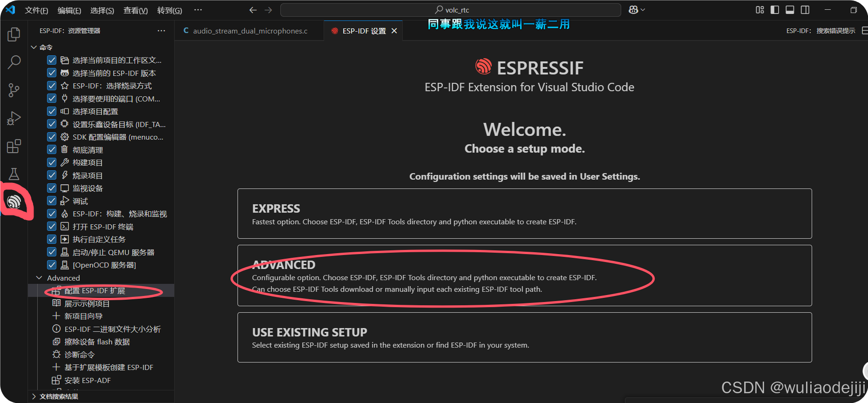Open more actions in ESP-IDF explorer header
This screenshot has width=868, height=403.
point(161,31)
